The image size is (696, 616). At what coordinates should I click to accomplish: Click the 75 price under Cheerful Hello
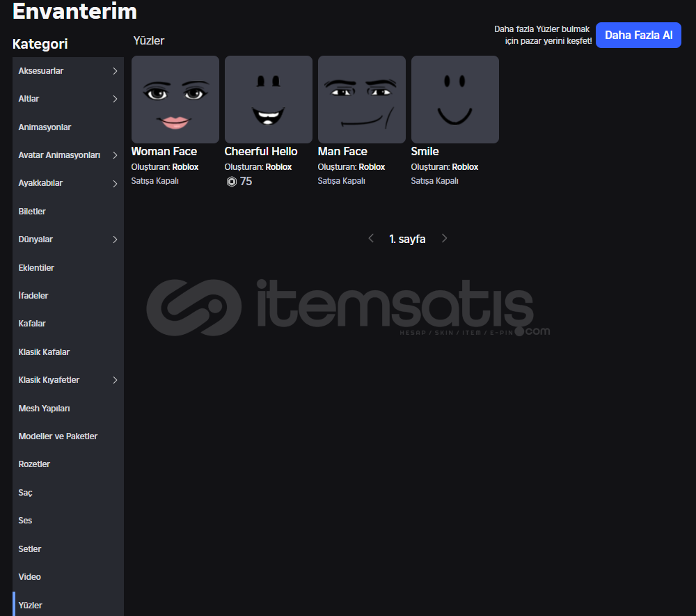click(x=246, y=181)
